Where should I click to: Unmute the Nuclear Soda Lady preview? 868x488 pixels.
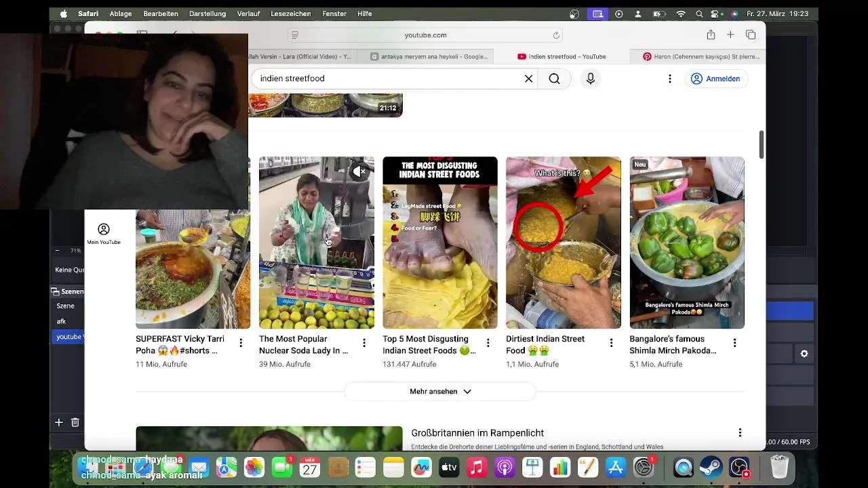point(359,171)
